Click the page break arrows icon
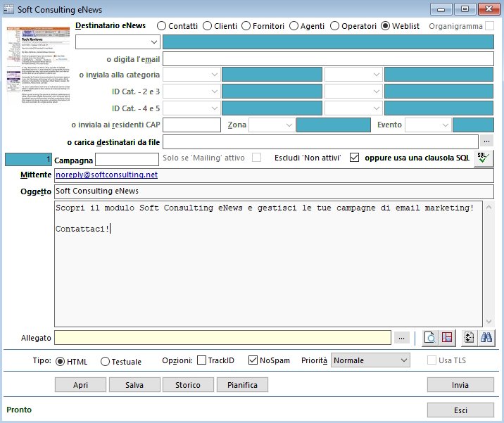 (469, 338)
